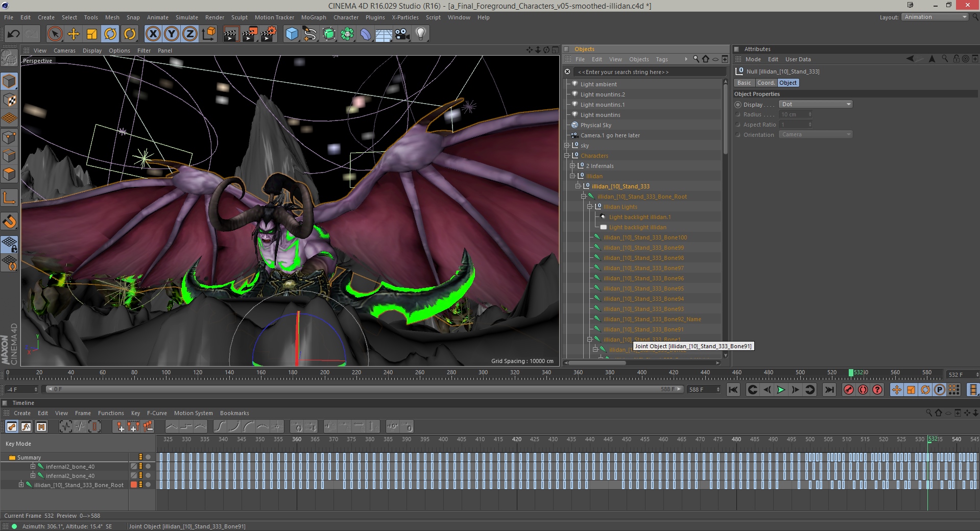The width and height of the screenshot is (980, 531).
Task: Open the MoGraph menu
Action: (x=314, y=17)
